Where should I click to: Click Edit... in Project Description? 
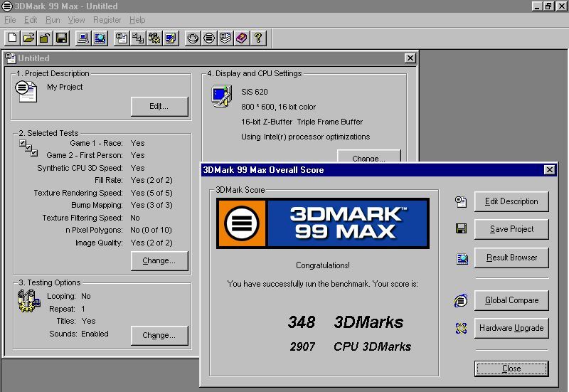pyautogui.click(x=159, y=106)
